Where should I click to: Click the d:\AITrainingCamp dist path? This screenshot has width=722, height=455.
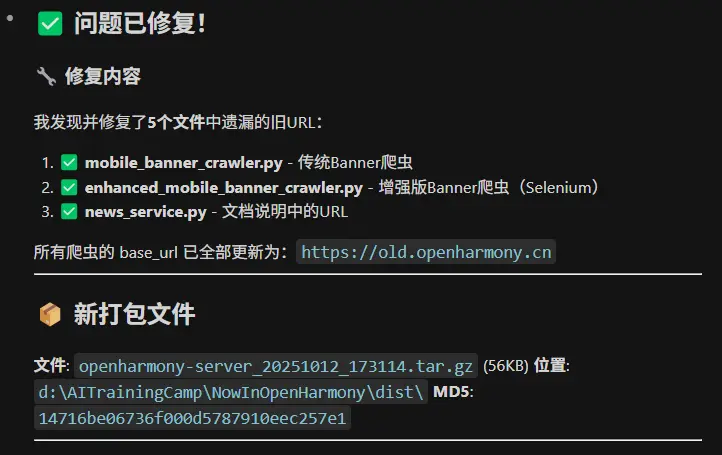pos(231,392)
